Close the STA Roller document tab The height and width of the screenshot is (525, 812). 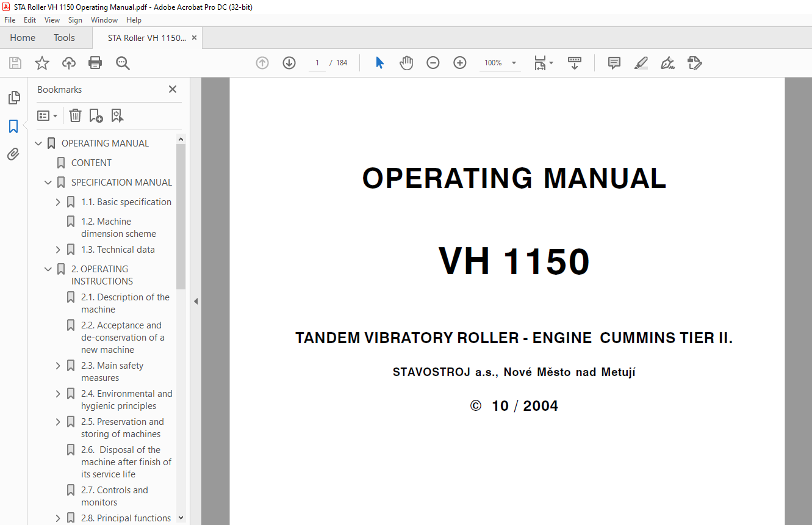(194, 38)
